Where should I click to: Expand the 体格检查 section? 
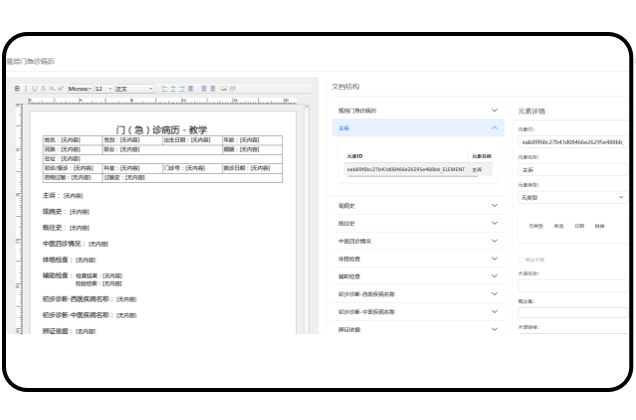click(418, 258)
